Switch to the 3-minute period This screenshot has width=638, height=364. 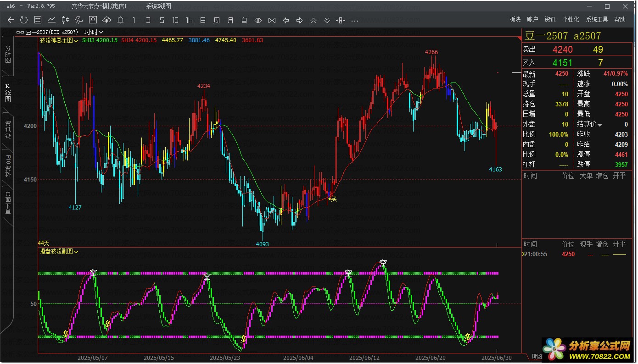(148, 20)
